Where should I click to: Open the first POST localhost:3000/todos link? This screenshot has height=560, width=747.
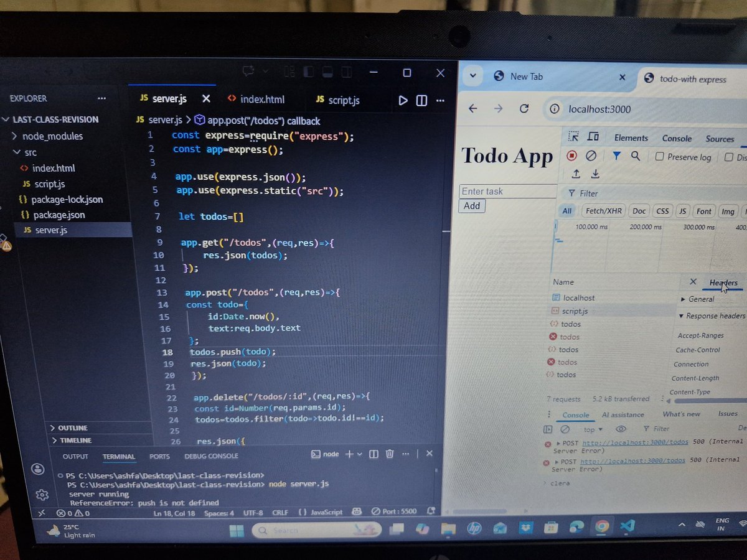635,442
